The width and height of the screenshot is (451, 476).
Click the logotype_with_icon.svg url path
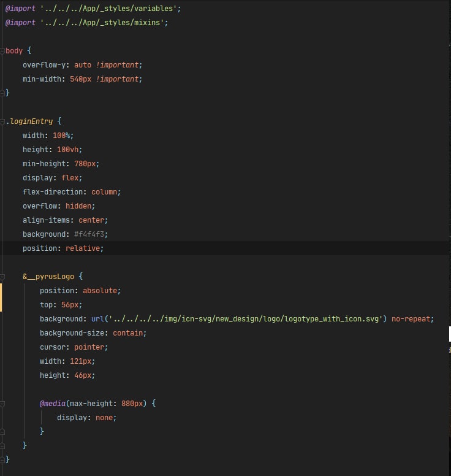(245, 319)
